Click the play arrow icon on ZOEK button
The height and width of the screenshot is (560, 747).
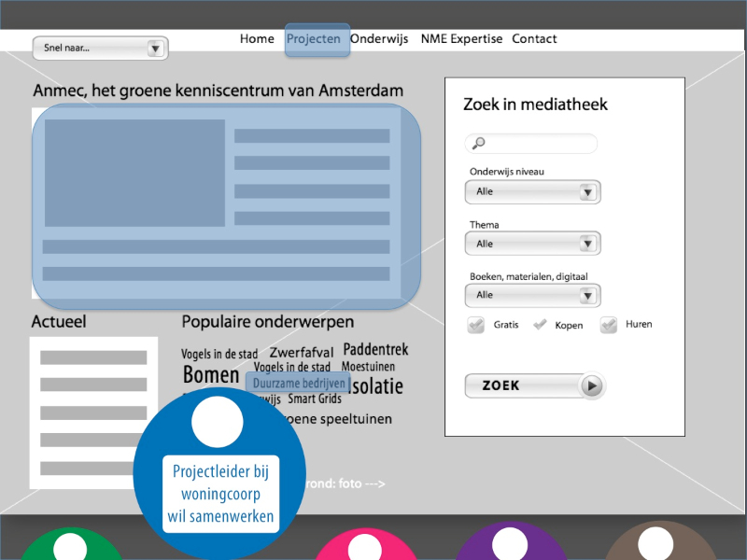pyautogui.click(x=592, y=385)
